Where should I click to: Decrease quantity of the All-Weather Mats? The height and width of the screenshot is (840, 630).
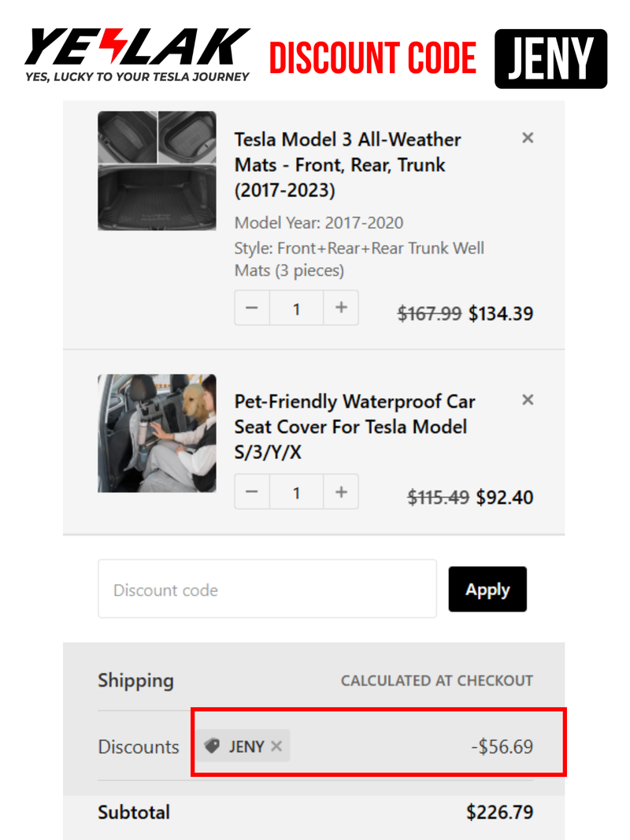(x=252, y=308)
